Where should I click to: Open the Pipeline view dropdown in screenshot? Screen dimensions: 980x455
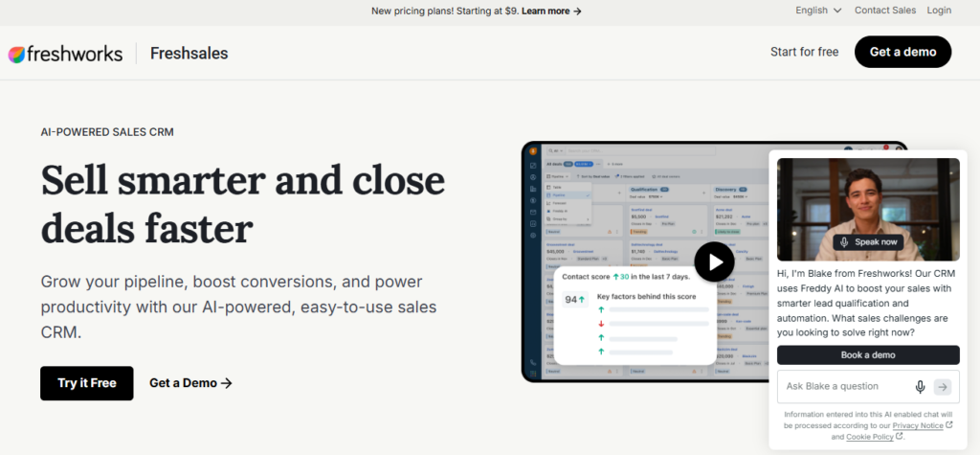coord(558,177)
